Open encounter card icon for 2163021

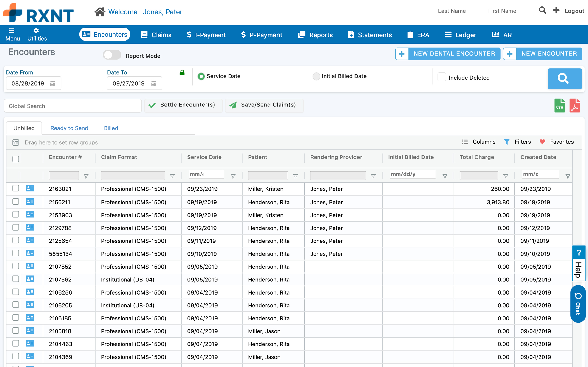point(30,188)
